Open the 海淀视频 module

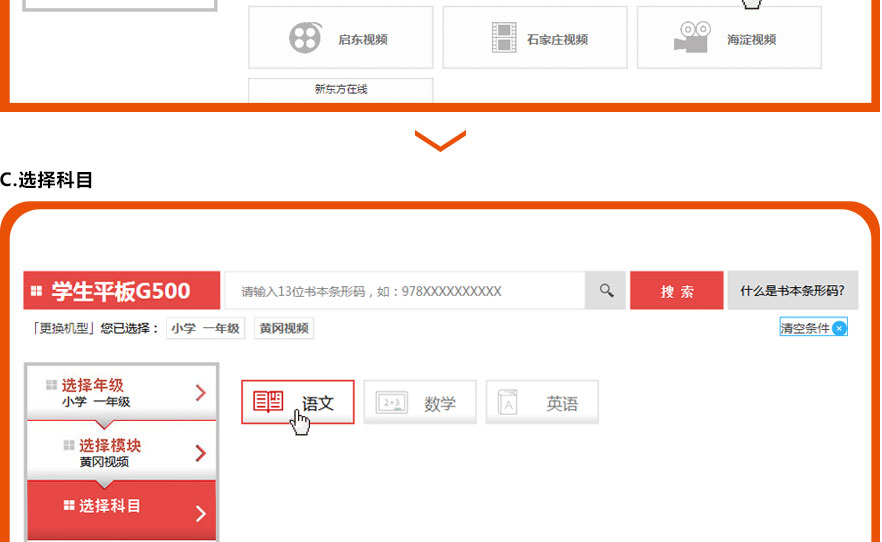coord(729,37)
